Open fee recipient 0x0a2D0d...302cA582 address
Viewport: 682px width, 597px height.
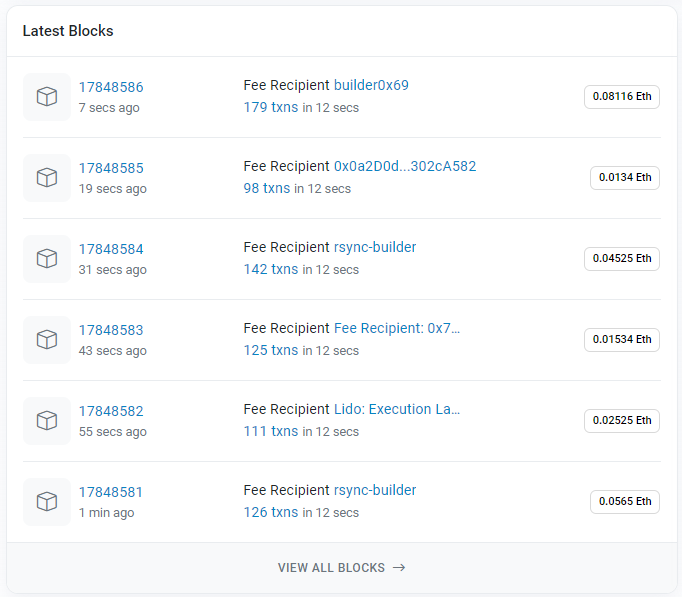(404, 166)
